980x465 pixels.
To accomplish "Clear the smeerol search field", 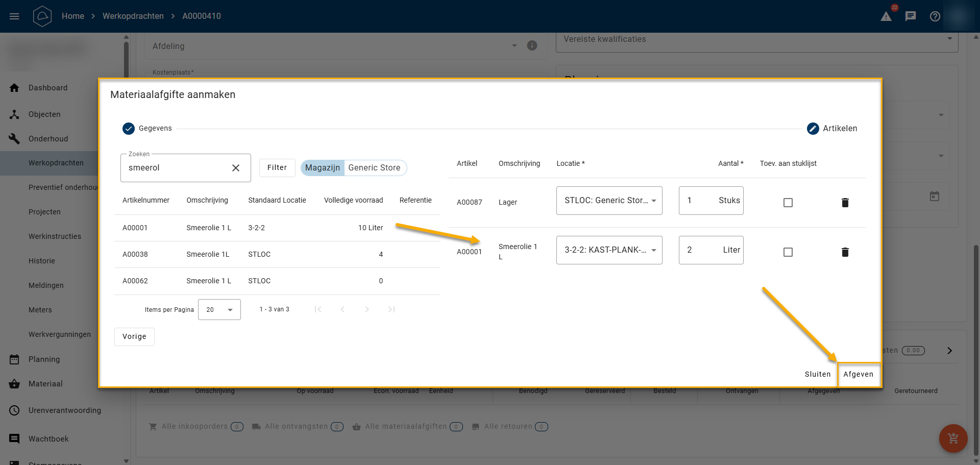I will (x=236, y=168).
